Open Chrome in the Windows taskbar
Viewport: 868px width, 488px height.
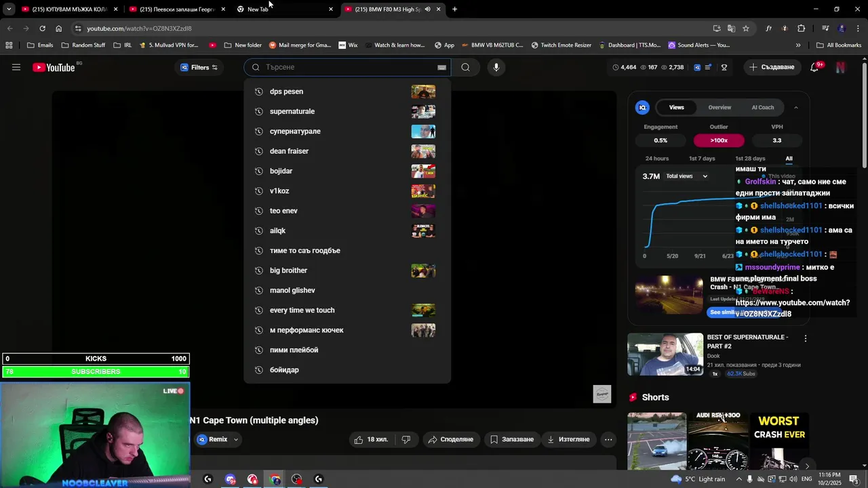pos(275,479)
